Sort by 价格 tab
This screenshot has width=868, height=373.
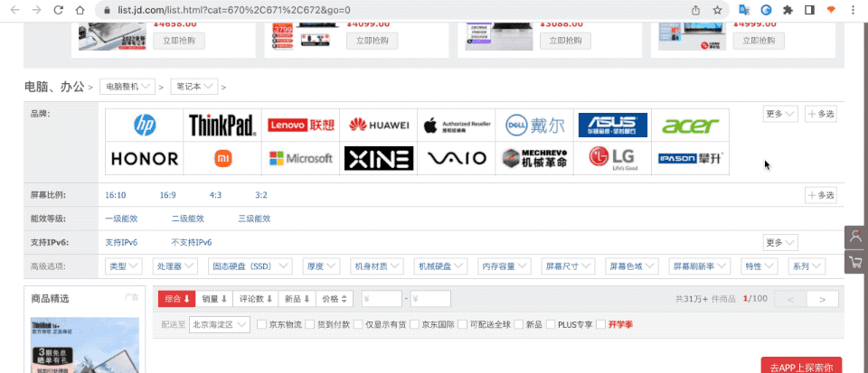pos(335,299)
